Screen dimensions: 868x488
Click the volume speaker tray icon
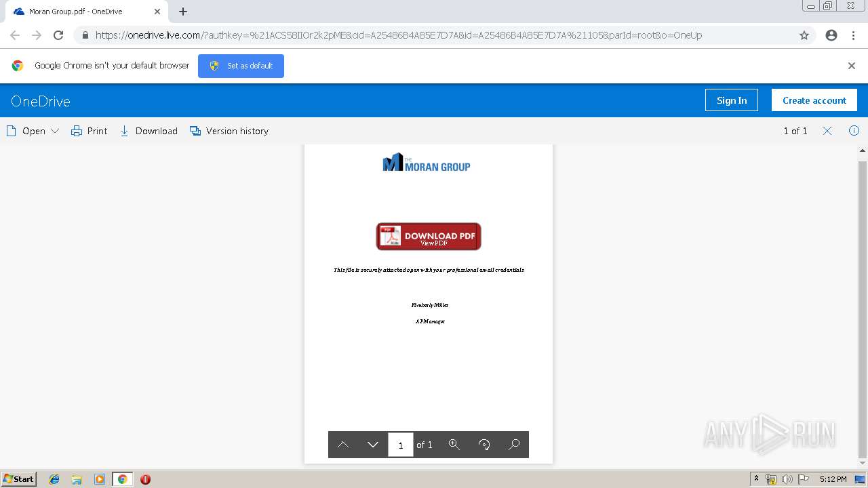[787, 479]
